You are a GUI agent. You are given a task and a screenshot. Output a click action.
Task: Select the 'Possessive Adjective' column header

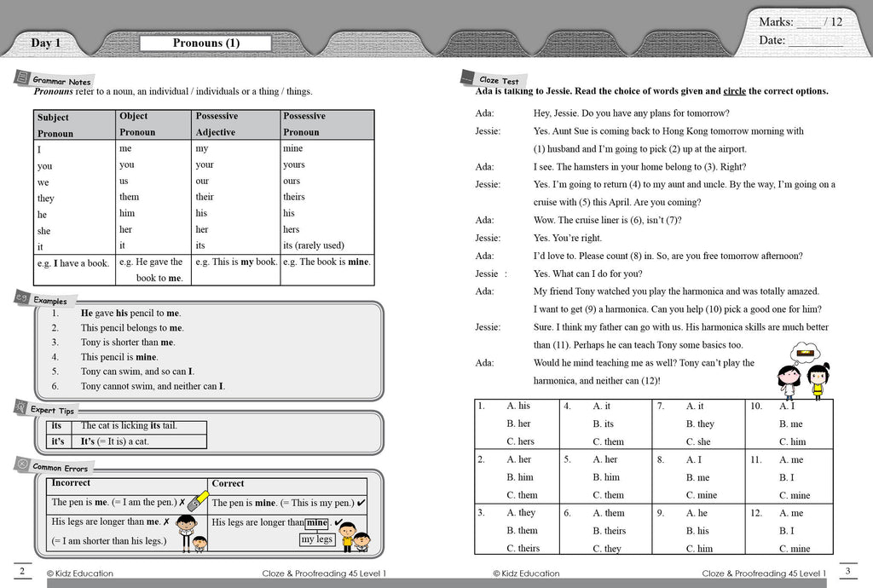(235, 124)
